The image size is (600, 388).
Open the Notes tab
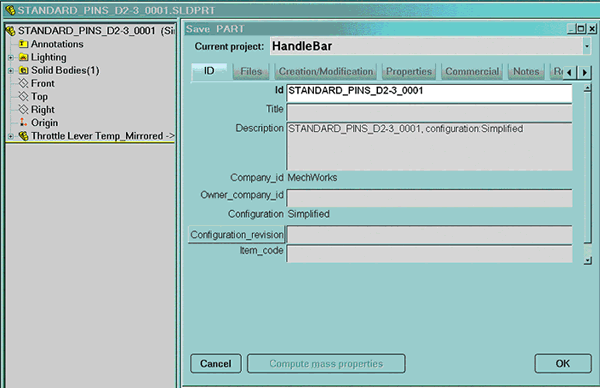click(526, 72)
